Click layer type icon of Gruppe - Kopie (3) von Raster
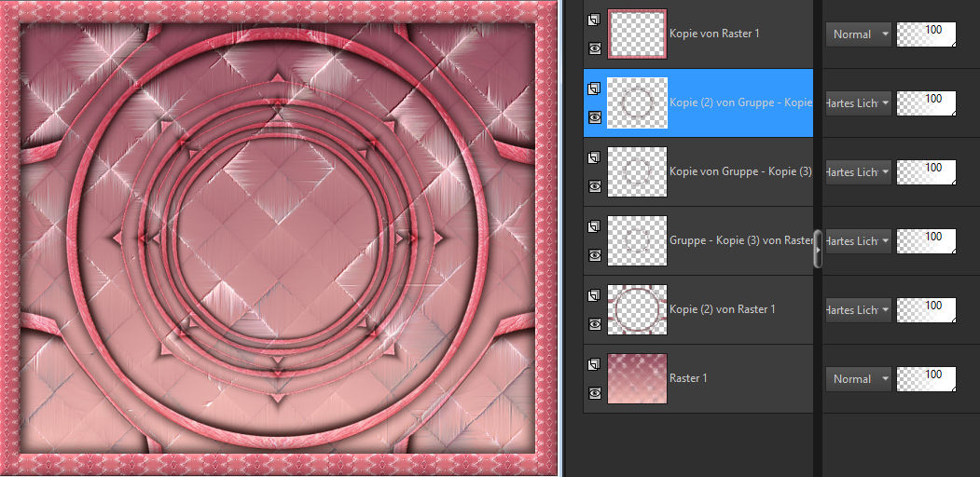This screenshot has height=477, width=980. [594, 226]
